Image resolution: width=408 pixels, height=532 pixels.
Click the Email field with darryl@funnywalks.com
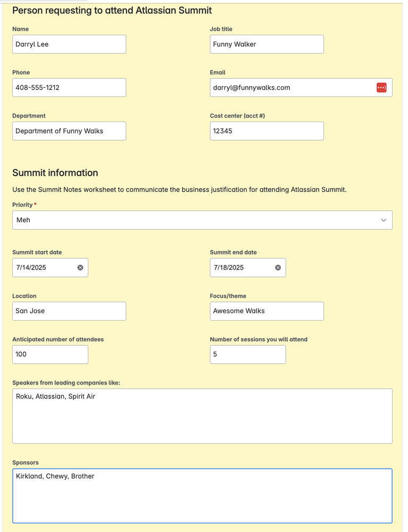301,87
